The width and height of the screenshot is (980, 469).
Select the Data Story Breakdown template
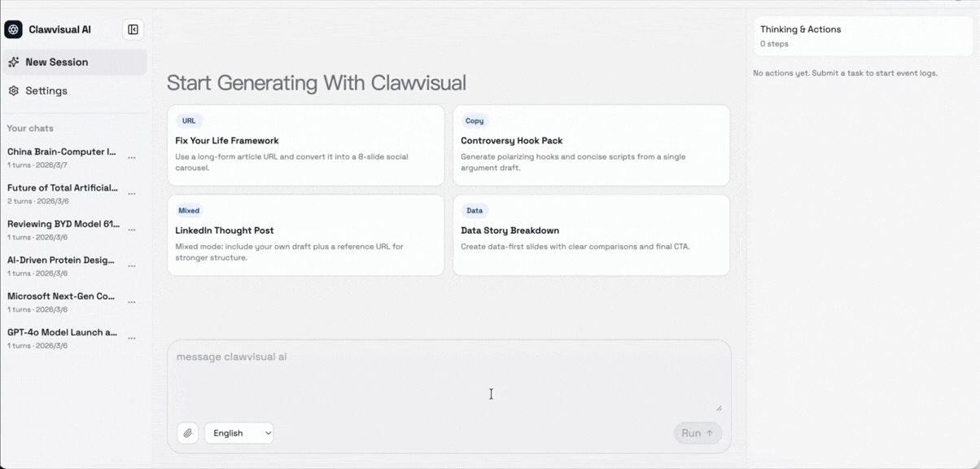tap(591, 234)
